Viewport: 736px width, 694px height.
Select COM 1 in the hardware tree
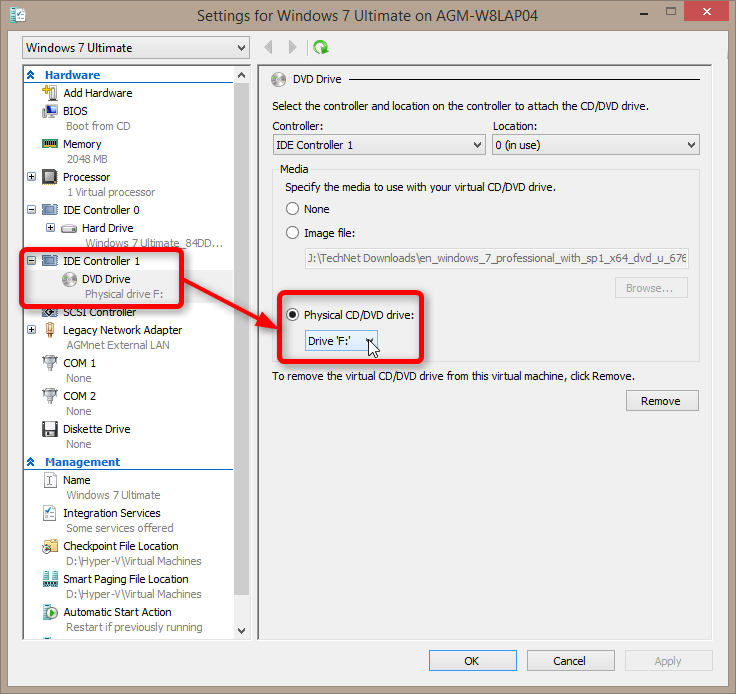(79, 363)
